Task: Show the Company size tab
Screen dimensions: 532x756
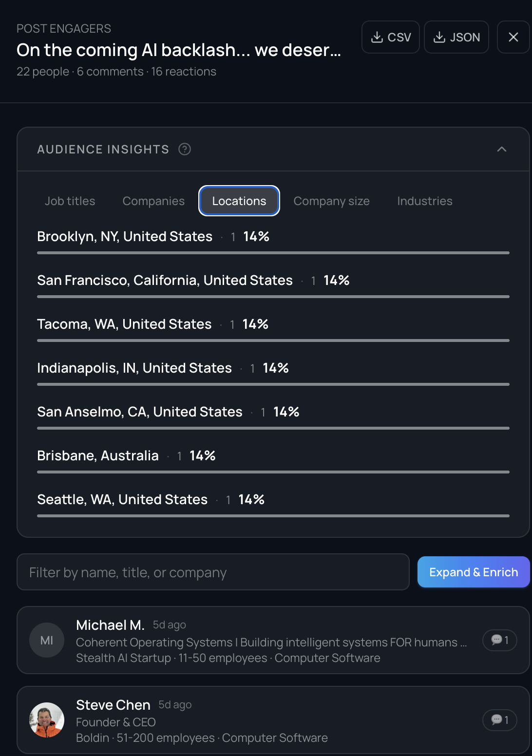Action: pyautogui.click(x=331, y=201)
